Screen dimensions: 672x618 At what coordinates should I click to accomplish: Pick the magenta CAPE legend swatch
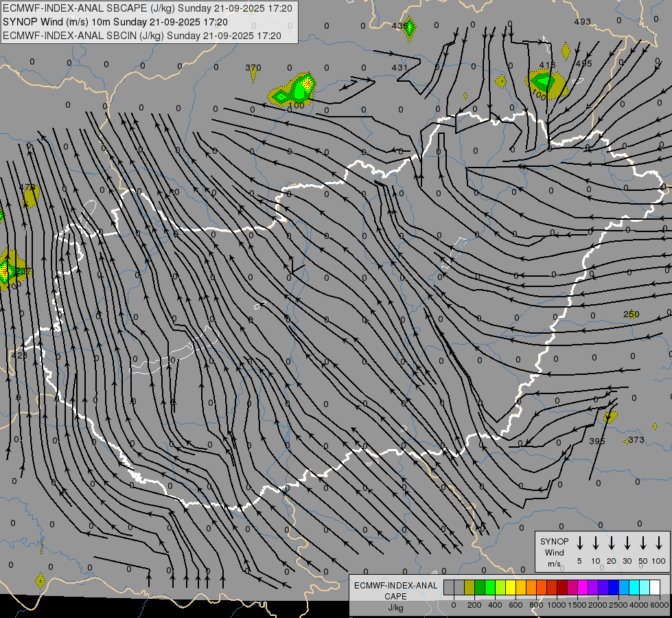click(583, 588)
